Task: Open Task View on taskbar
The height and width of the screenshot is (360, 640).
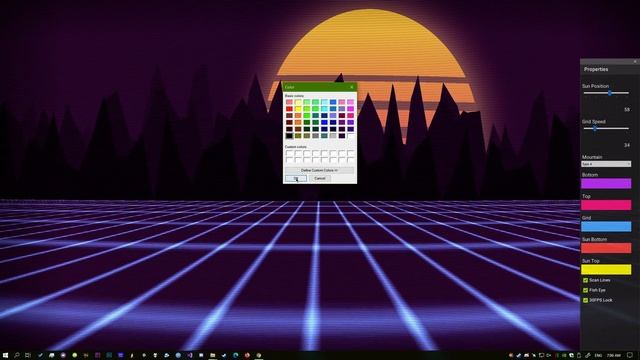Action: point(28,356)
